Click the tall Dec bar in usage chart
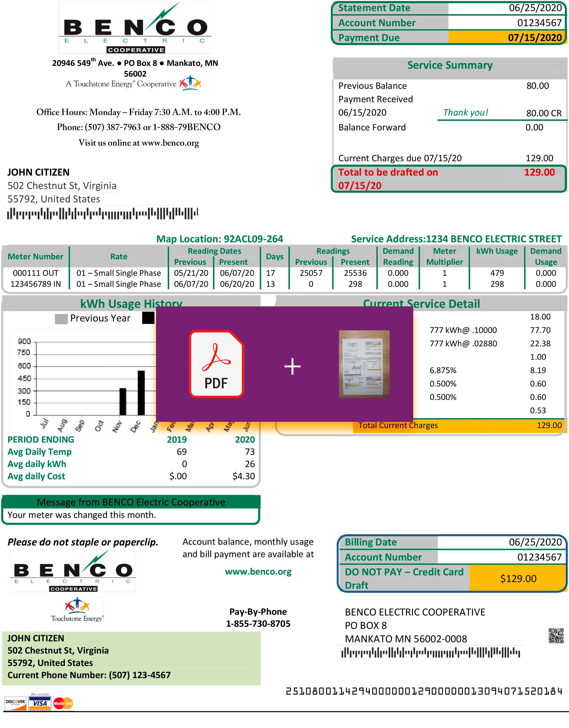The image size is (569, 728). (141, 392)
